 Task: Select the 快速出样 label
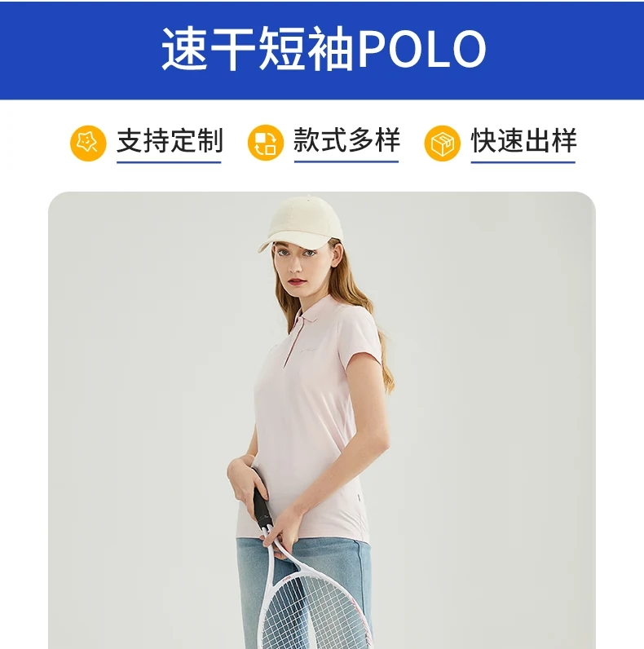point(523,141)
